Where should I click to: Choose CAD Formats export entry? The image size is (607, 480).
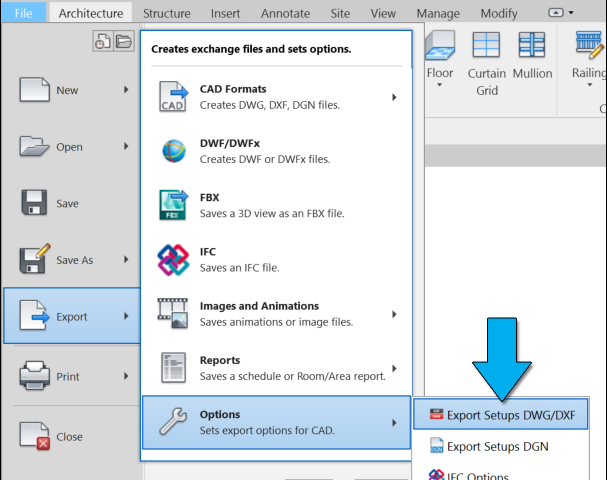tap(277, 97)
